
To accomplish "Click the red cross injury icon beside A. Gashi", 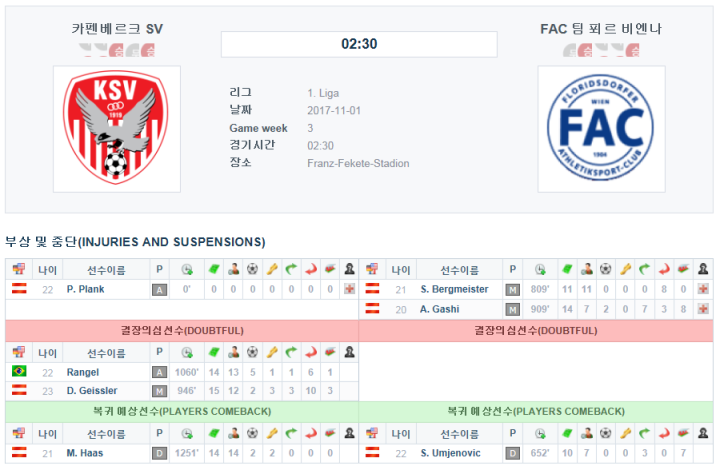I will pos(703,309).
